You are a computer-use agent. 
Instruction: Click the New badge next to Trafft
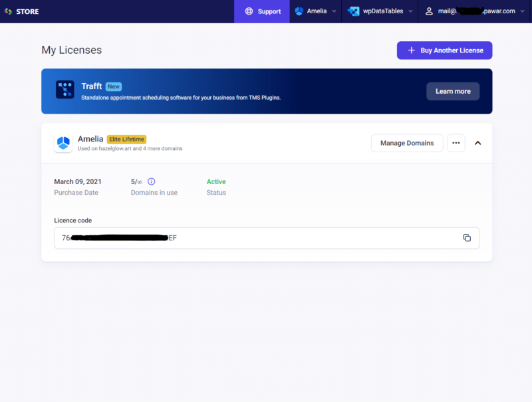pos(113,86)
